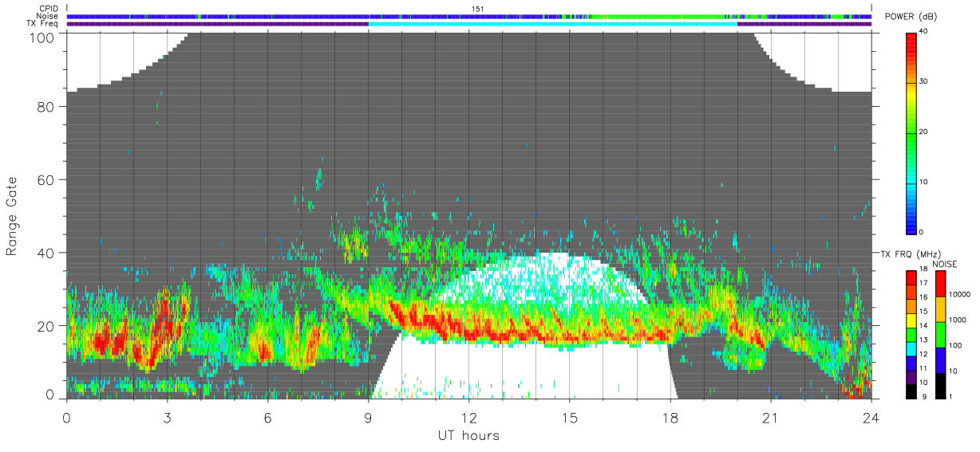Click the 40 tick on Range Gate axis

click(44, 253)
